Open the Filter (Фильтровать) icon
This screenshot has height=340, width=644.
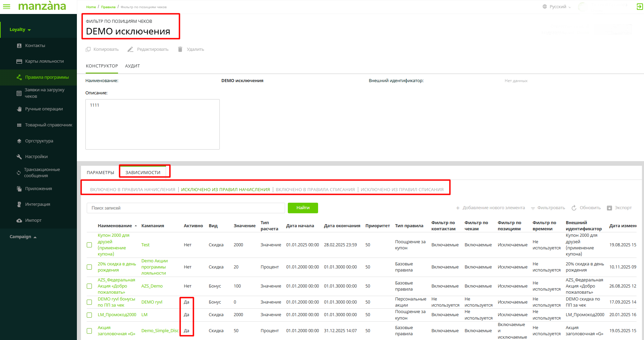point(533,208)
